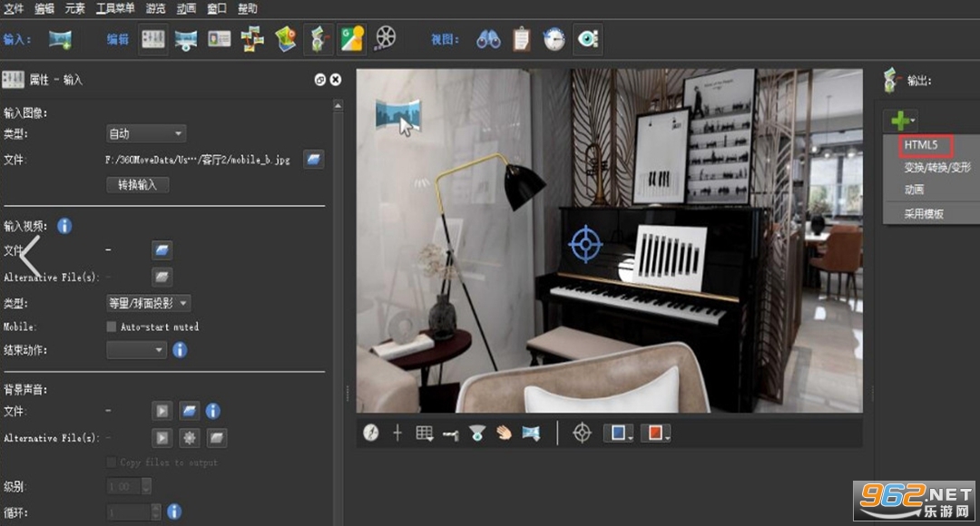The image size is (980, 526).
Task: Open the user data card icon
Action: point(220,39)
